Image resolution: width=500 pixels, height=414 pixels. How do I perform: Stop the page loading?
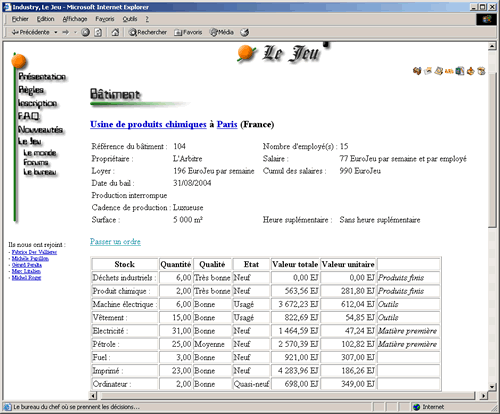pyautogui.click(x=86, y=32)
